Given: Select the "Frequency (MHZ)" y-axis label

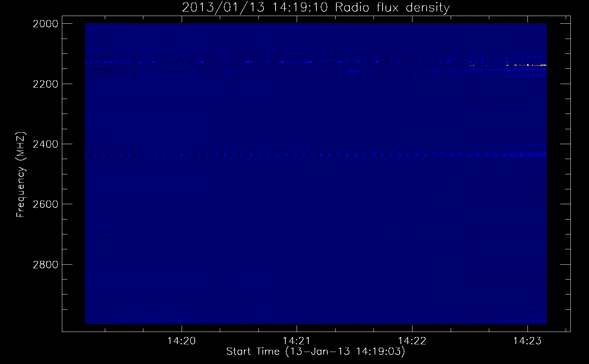Looking at the screenshot, I should point(21,175).
